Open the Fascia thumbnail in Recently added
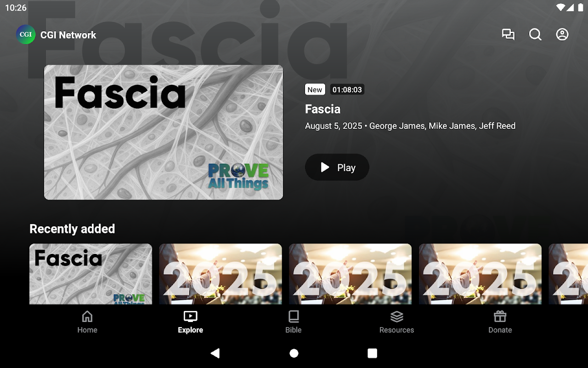Image resolution: width=588 pixels, height=368 pixels. pos(90,274)
